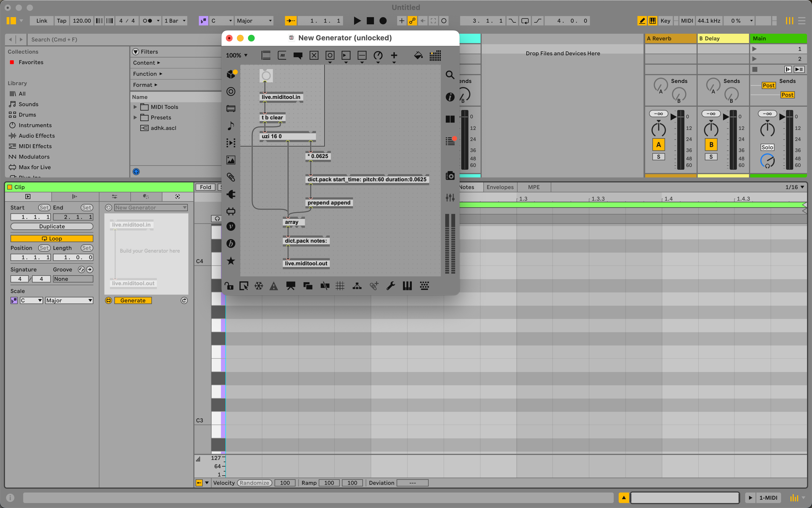Open the Max search magnifier sidebar icon
Image resolution: width=812 pixels, height=508 pixels.
pos(450,75)
